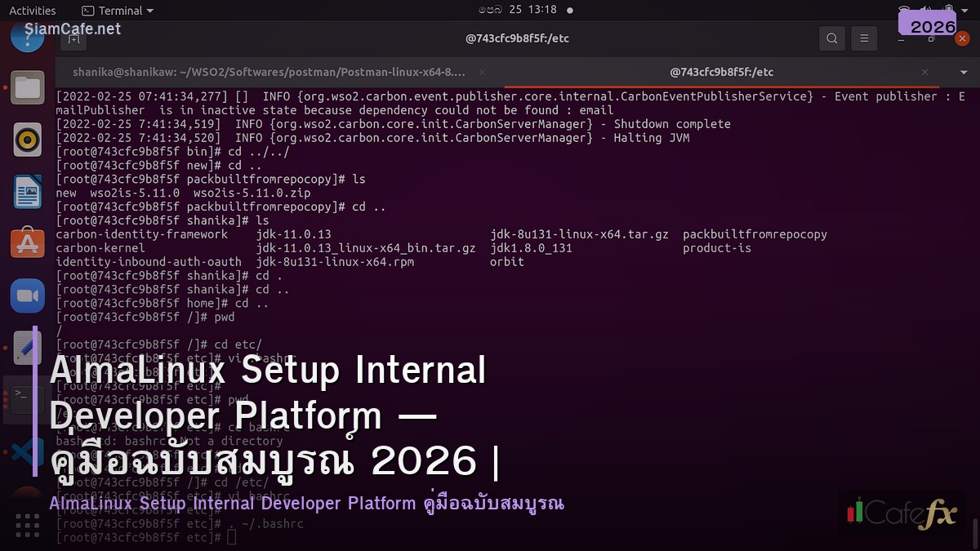Click the search magnifier icon in the terminal header
This screenshot has height=551, width=980.
832,38
